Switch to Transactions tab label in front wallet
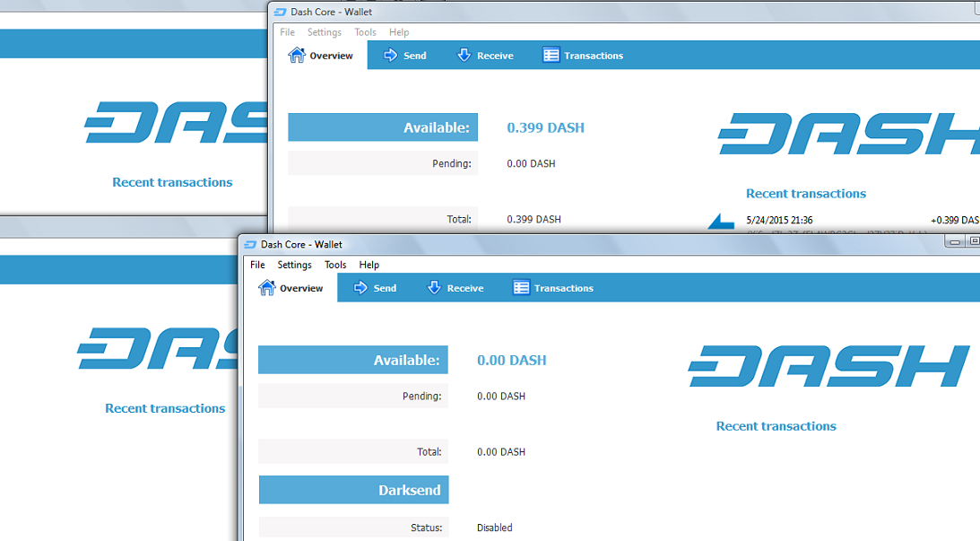 [x=564, y=288]
